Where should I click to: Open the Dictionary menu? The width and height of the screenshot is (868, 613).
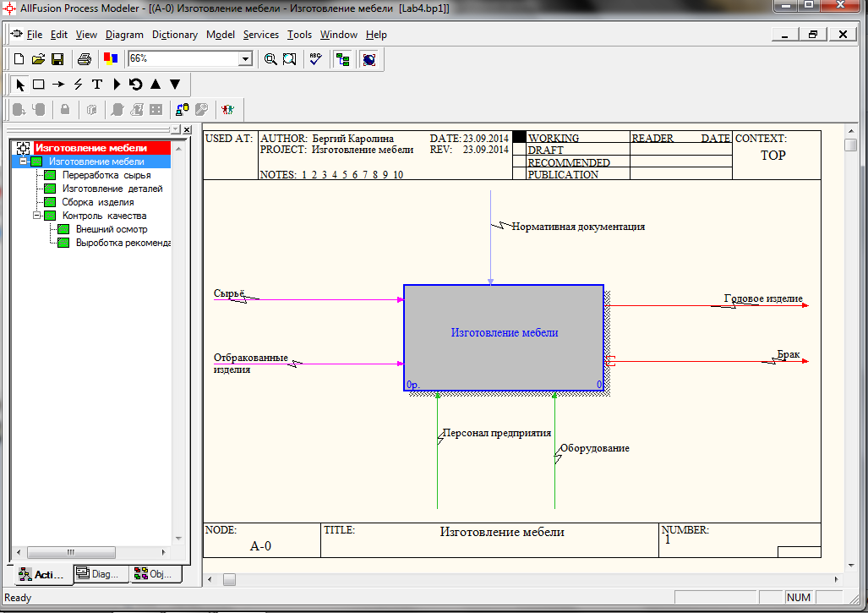(175, 35)
